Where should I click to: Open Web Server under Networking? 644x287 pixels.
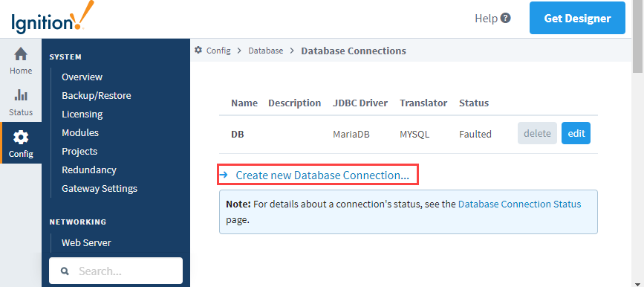[86, 242]
